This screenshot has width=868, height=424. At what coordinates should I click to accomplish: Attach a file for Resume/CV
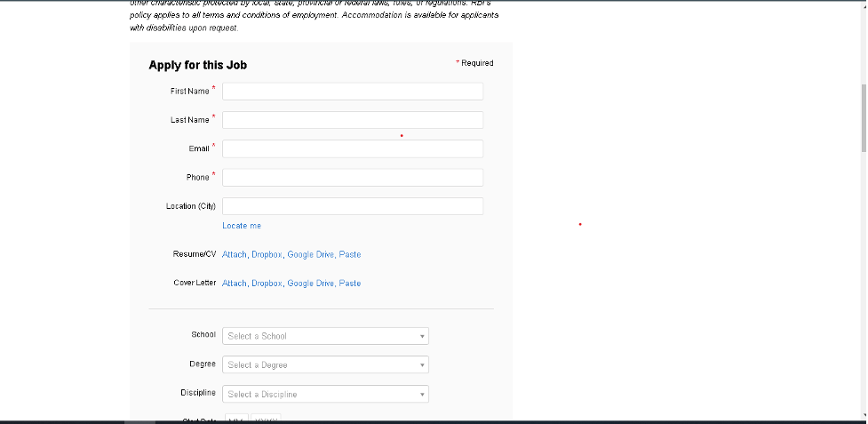click(235, 254)
